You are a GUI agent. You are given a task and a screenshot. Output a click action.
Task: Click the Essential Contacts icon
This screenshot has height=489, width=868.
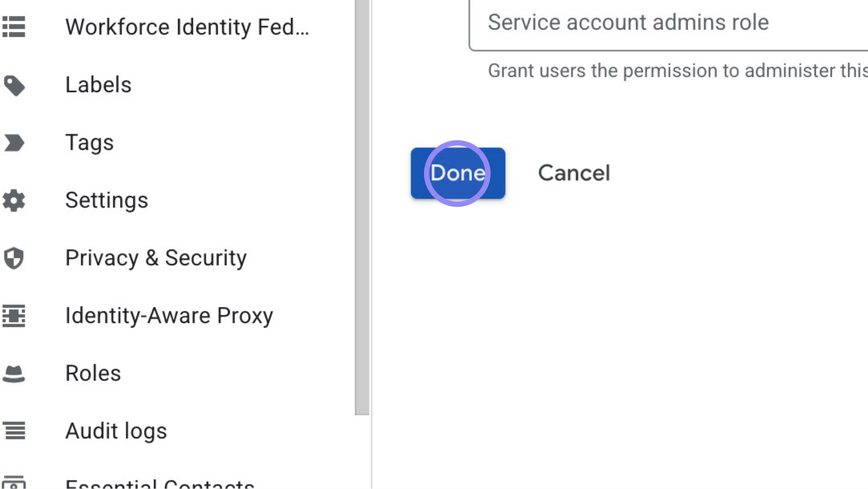click(x=14, y=483)
